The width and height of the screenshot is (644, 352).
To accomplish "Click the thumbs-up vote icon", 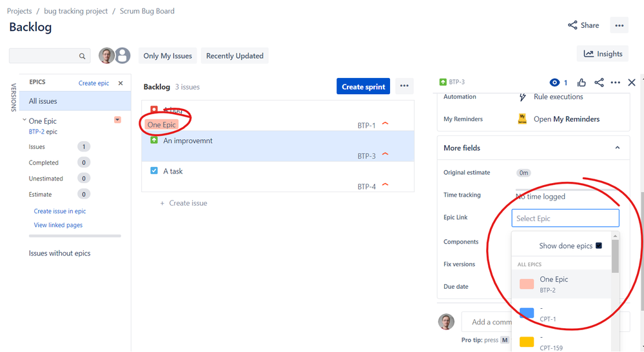I will 581,83.
